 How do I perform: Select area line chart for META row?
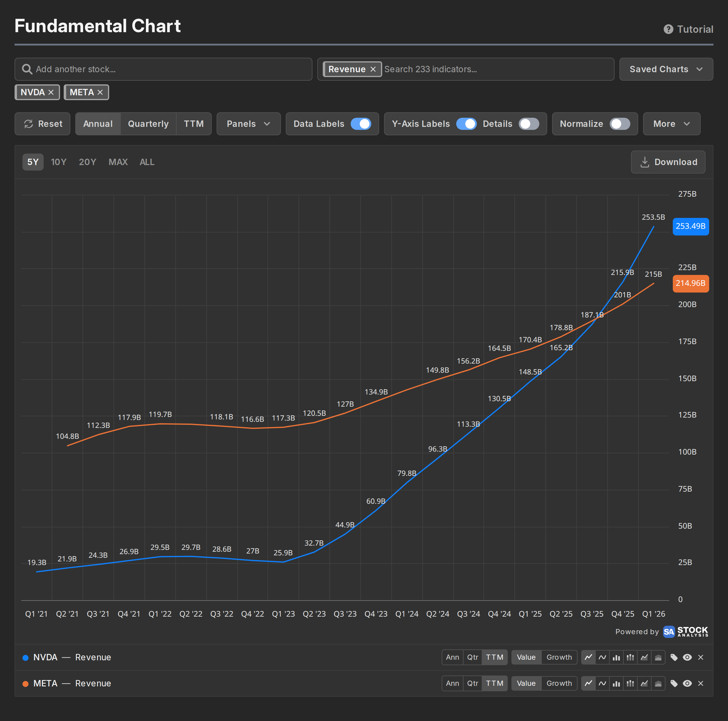pyautogui.click(x=644, y=683)
